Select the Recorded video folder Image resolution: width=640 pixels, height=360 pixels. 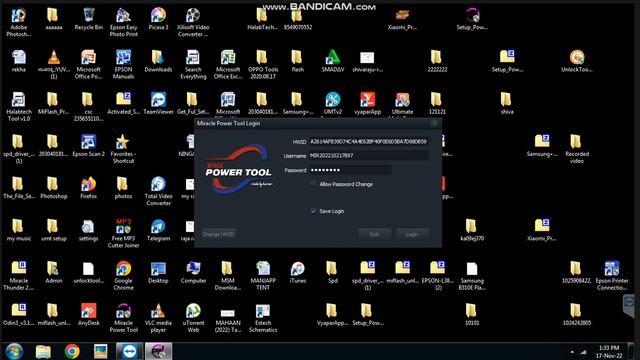tap(577, 149)
